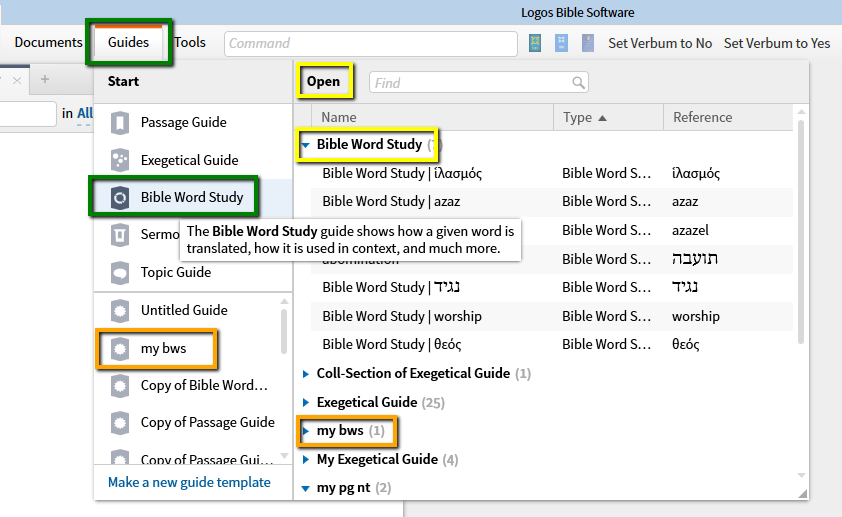842x517 pixels.
Task: Click the ἱλασμός reference cell
Action: click(695, 173)
